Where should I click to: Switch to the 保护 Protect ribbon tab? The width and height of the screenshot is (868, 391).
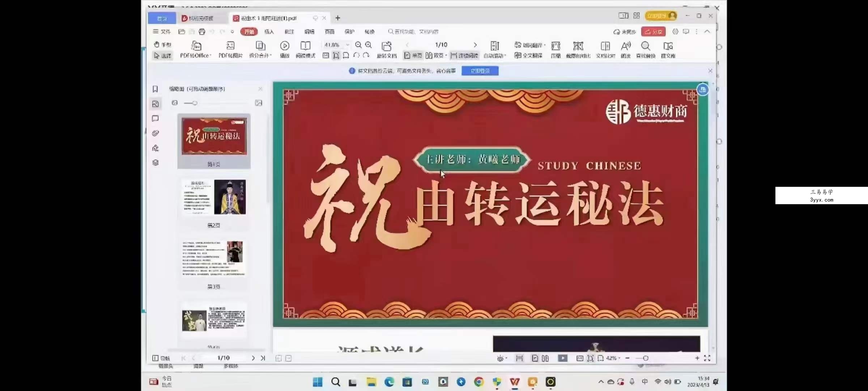pos(349,31)
